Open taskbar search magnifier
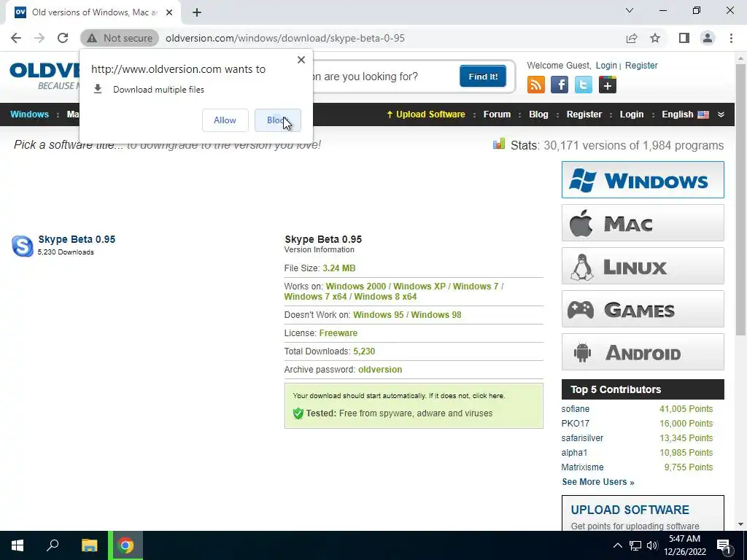This screenshot has height=560, width=747. [53, 545]
